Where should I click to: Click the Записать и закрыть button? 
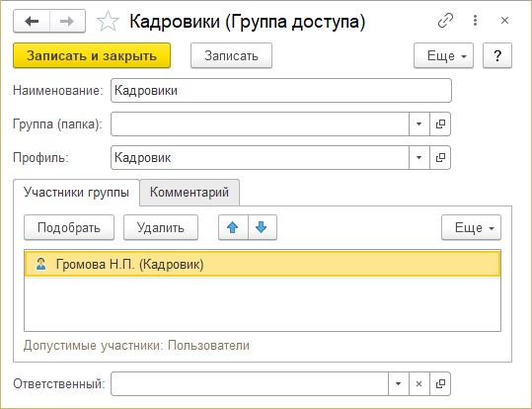[92, 55]
